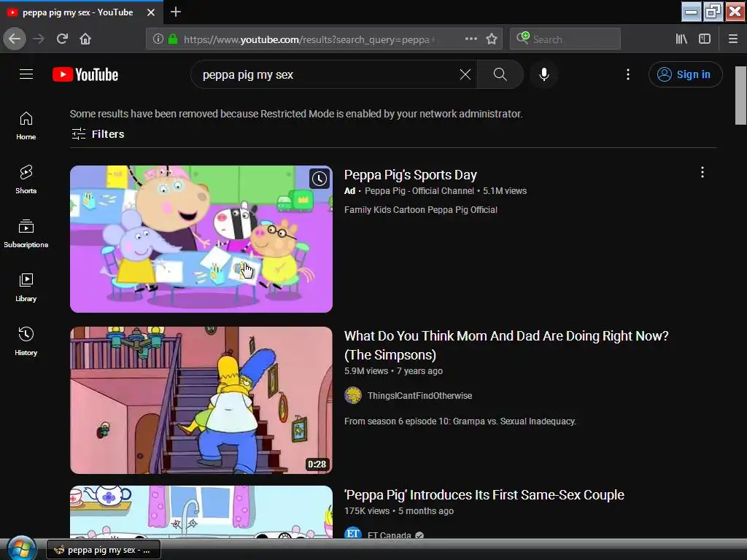Close the YouTube browser tab
Screen dimensions: 747x560
point(151,12)
